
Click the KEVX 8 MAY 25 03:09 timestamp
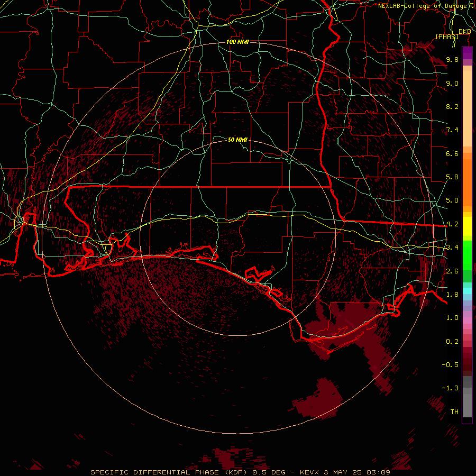coord(345,472)
